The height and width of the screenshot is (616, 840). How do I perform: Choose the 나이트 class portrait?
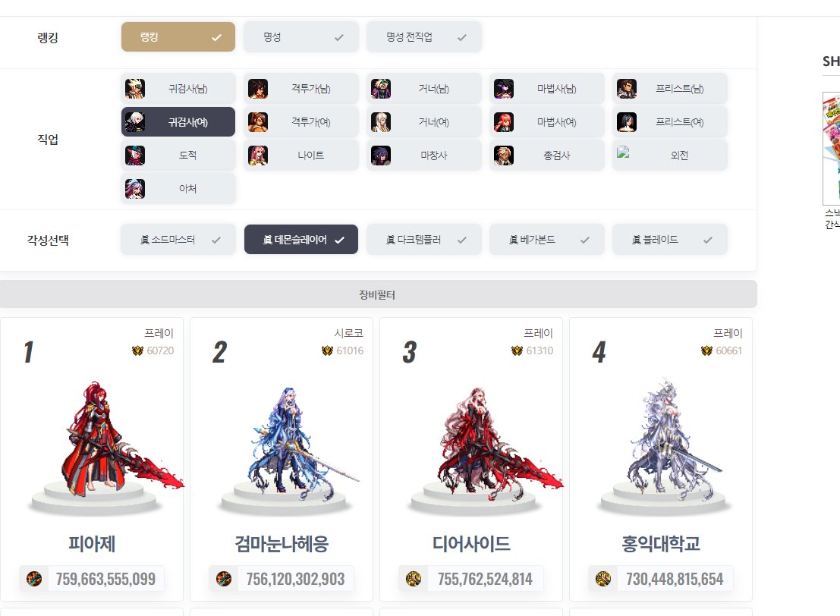[x=258, y=156]
